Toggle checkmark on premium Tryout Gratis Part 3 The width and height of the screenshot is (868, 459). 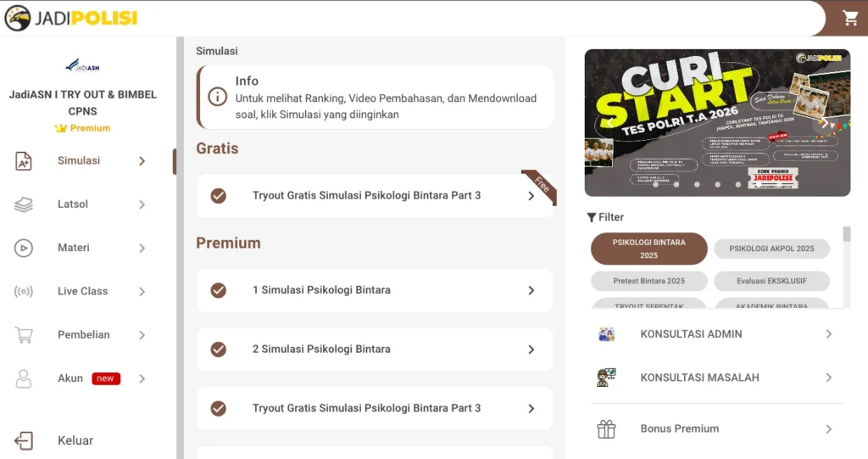[x=218, y=409]
